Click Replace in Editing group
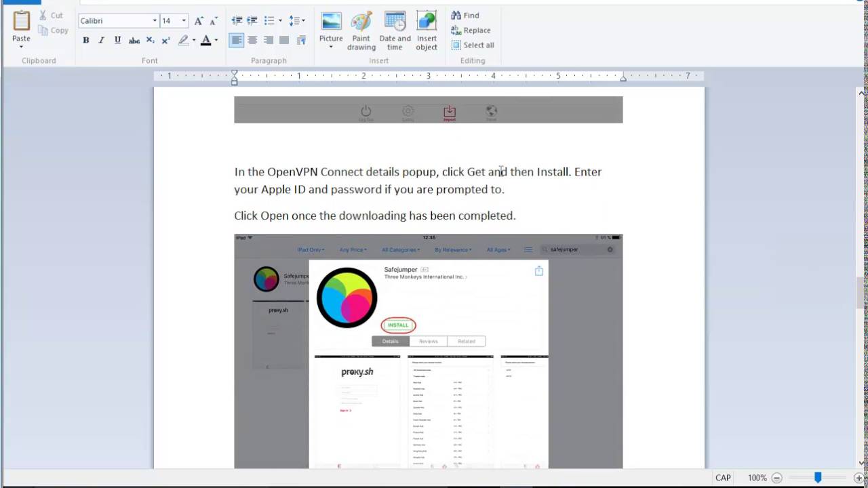Image resolution: width=868 pixels, height=488 pixels. (471, 30)
